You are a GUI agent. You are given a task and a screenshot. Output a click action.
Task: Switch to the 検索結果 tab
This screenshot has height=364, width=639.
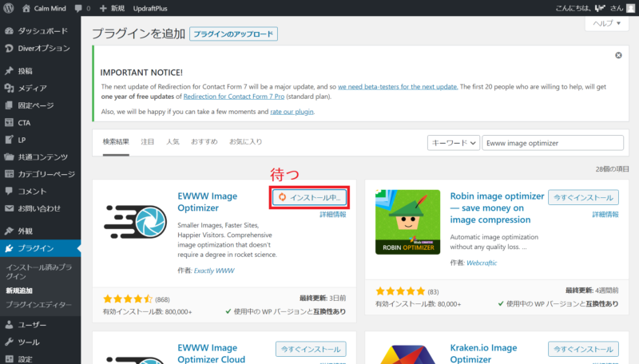pyautogui.click(x=116, y=142)
